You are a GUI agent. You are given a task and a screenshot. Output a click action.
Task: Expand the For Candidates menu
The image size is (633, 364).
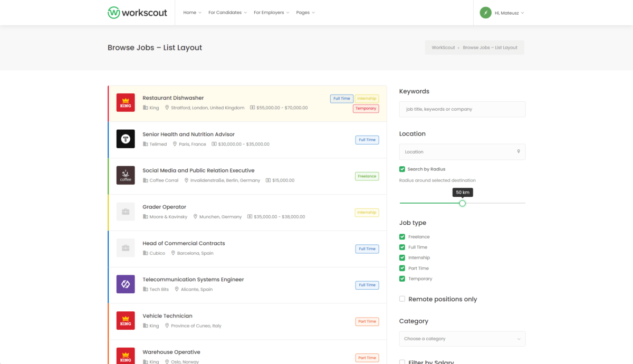tap(227, 13)
